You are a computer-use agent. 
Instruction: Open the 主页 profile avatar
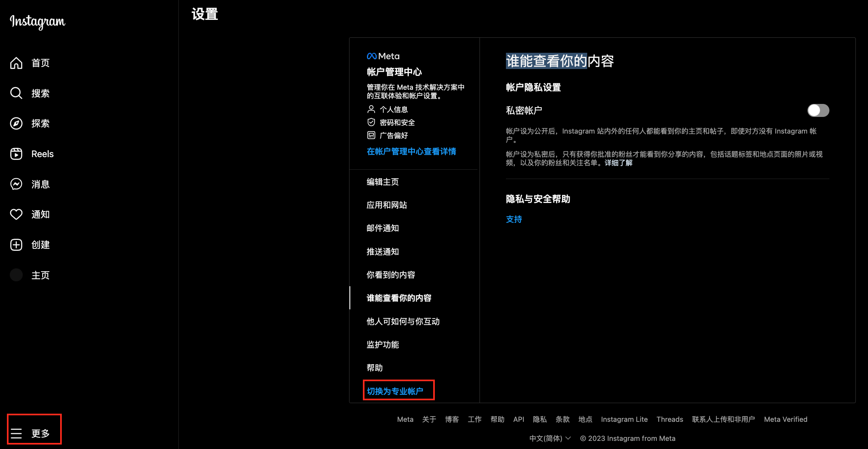(x=16, y=275)
